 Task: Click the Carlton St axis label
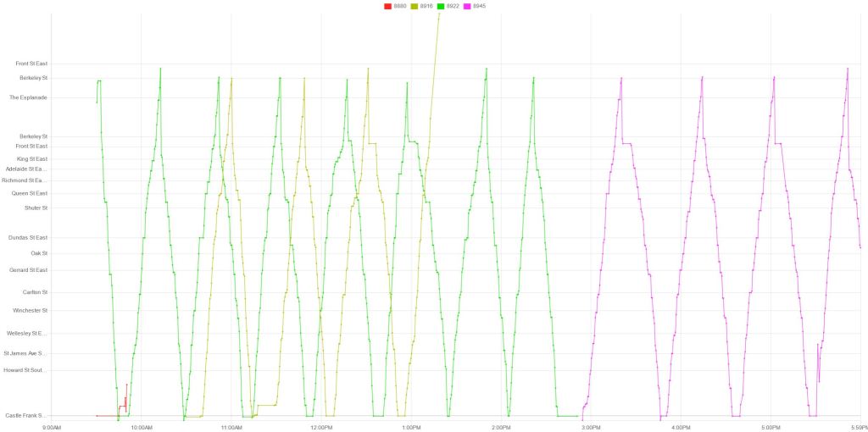tap(35, 292)
